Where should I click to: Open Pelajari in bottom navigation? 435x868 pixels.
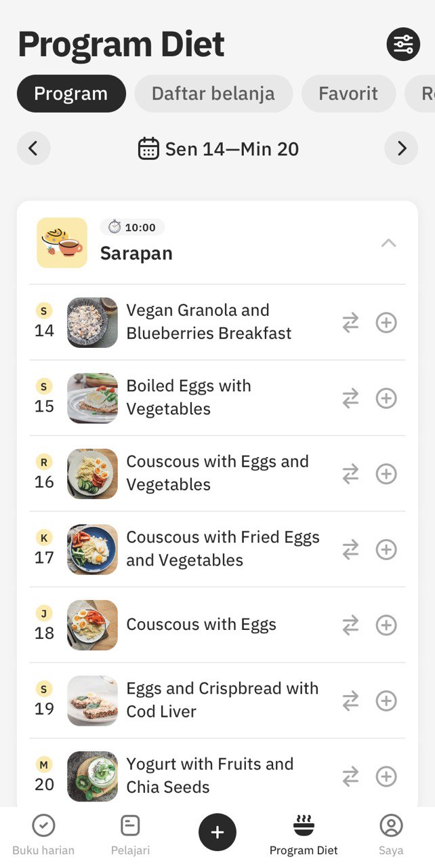[x=130, y=835]
